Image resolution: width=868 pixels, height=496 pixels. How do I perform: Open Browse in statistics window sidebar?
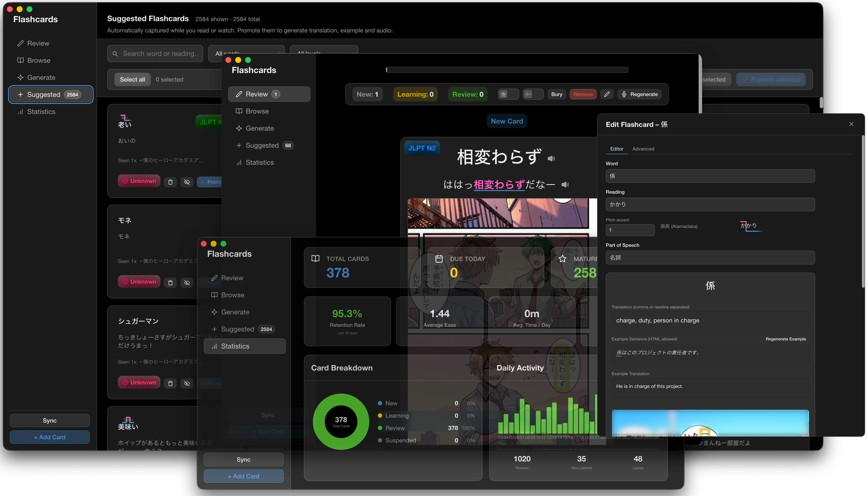click(x=244, y=295)
